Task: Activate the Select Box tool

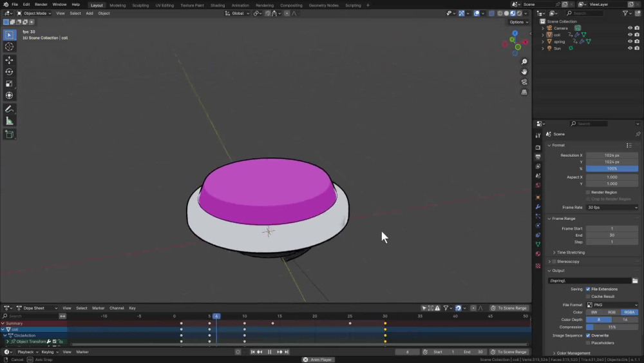Action: [9, 35]
